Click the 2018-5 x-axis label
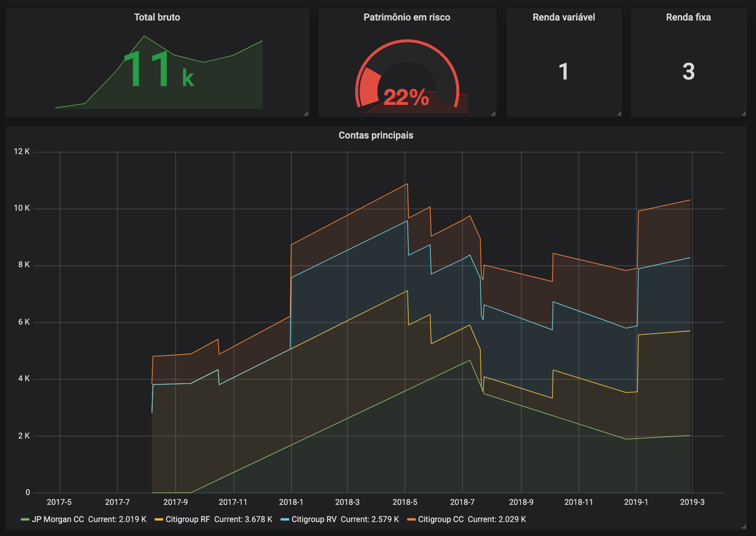 [405, 502]
